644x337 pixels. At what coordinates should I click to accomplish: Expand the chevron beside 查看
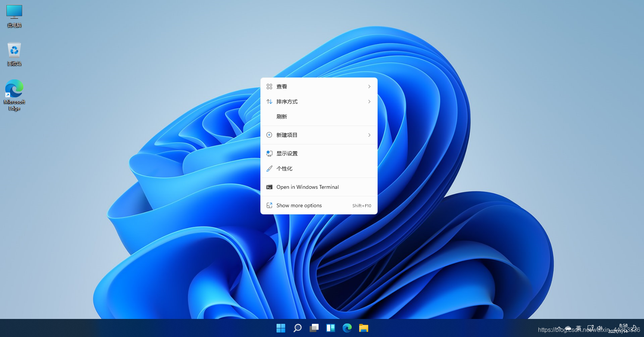click(369, 87)
